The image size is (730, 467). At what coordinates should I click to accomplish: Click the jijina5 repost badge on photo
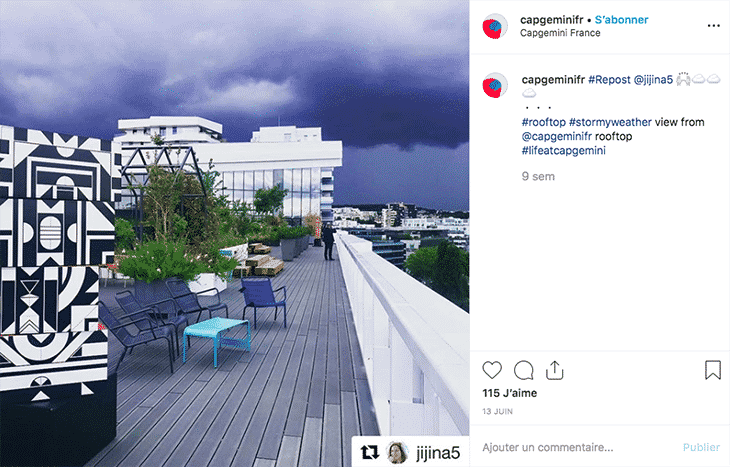point(410,452)
